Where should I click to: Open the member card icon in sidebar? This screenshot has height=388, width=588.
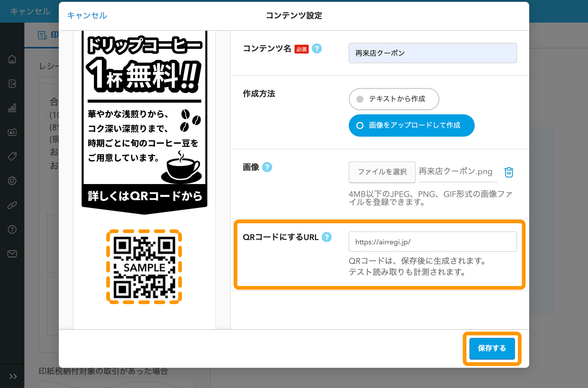coord(12,132)
